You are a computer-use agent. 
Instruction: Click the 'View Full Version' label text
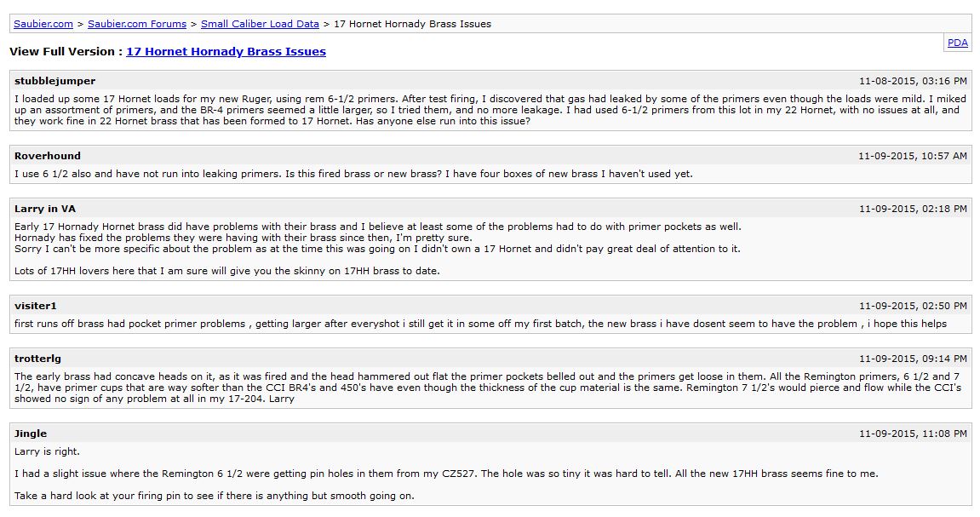pos(62,52)
